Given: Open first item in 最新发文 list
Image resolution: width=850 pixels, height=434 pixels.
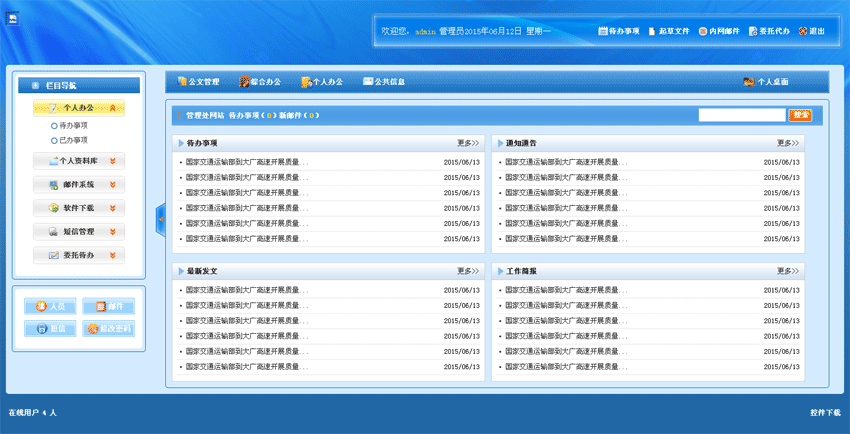Looking at the screenshot, I should [x=247, y=290].
